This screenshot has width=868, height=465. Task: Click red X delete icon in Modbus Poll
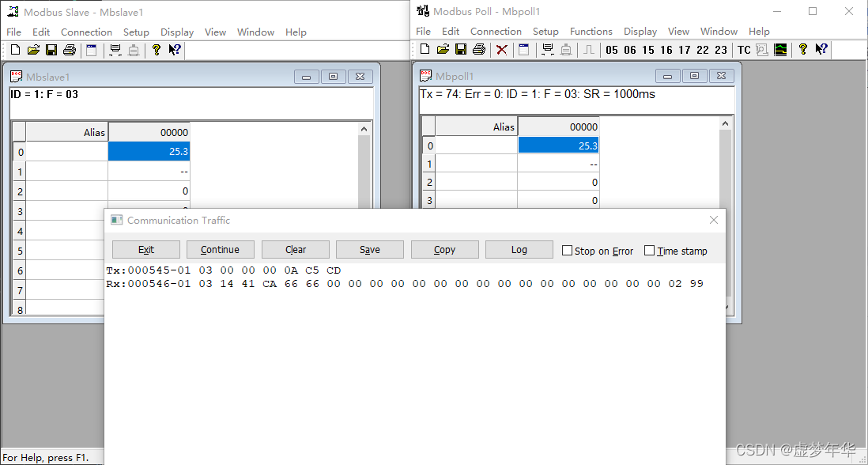pos(501,50)
